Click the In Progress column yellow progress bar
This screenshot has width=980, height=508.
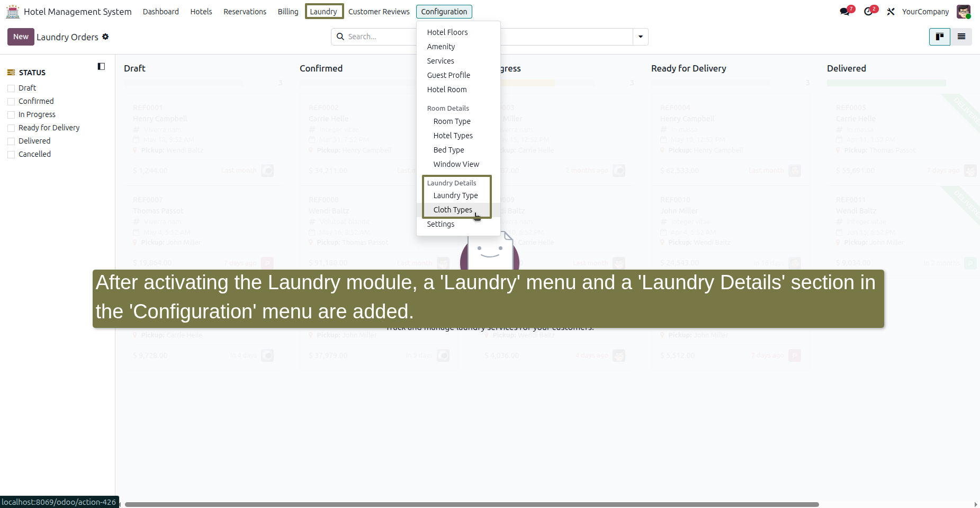click(x=528, y=83)
